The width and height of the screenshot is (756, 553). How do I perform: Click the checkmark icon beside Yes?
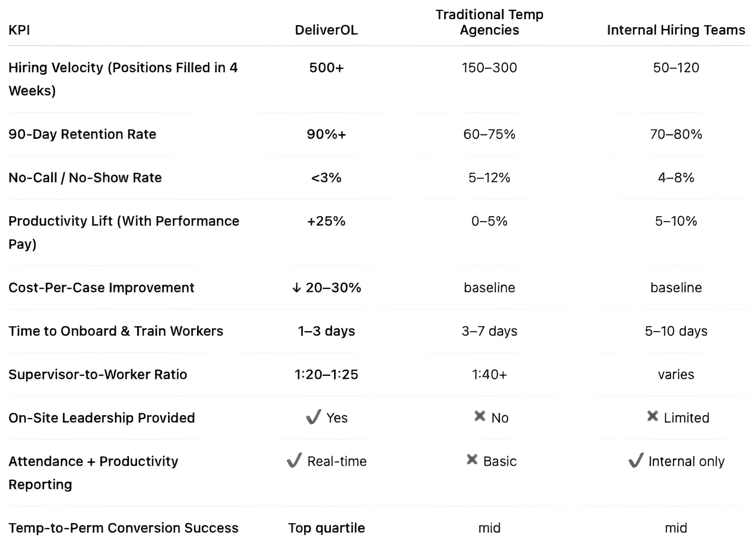coord(313,417)
